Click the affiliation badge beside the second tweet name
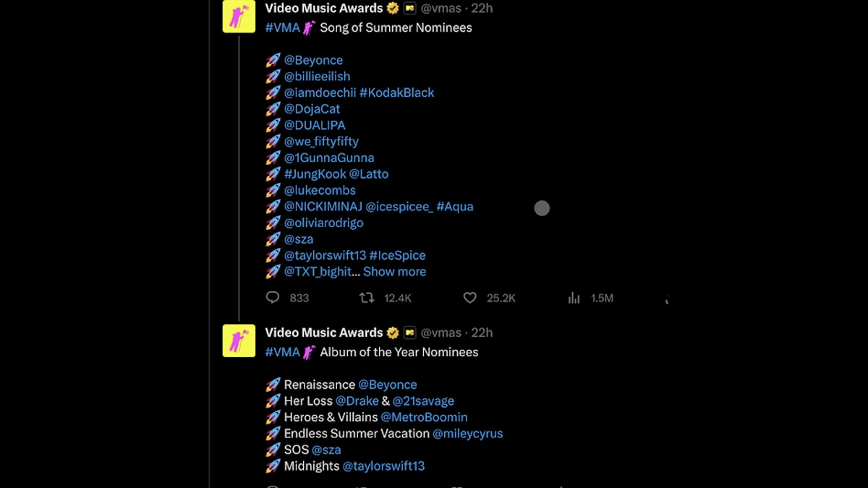Viewport: 868px width, 488px height. (x=410, y=333)
